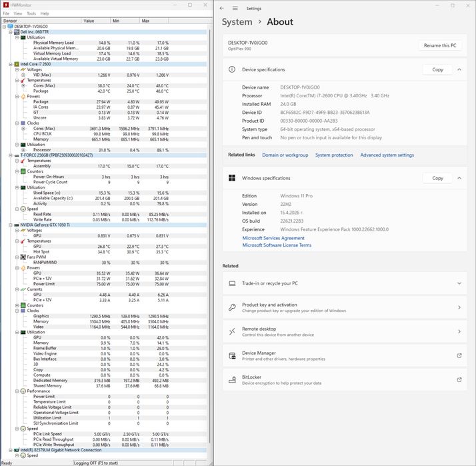Navigate to System in the breadcrumb
This screenshot has width=476, height=466.
(x=237, y=22)
